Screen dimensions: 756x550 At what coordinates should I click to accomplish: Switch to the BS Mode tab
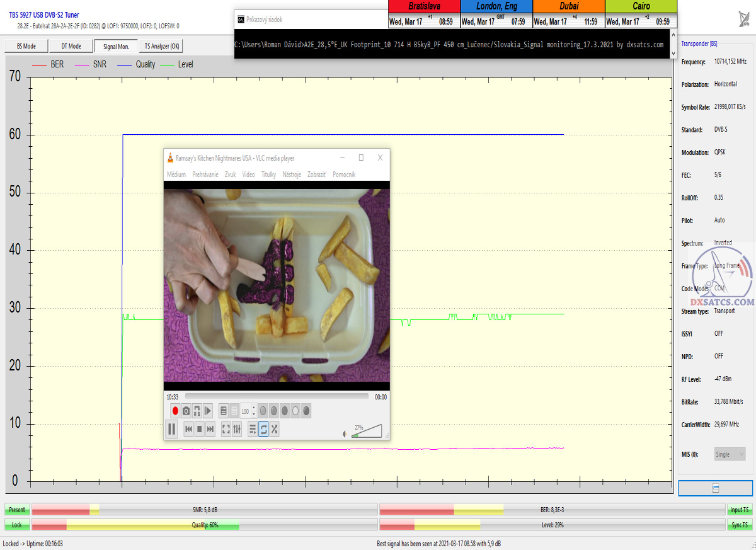[x=26, y=46]
